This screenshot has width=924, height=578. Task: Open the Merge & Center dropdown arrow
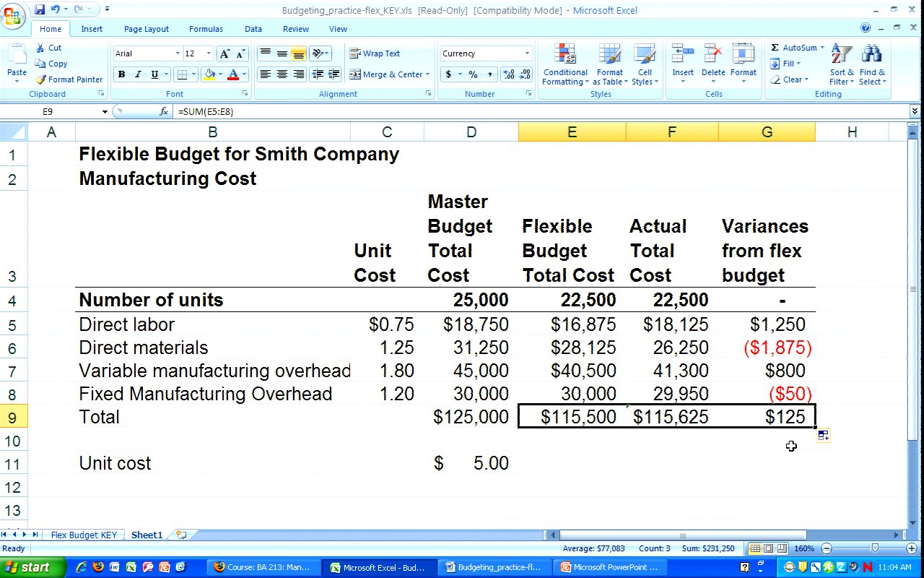pos(427,74)
